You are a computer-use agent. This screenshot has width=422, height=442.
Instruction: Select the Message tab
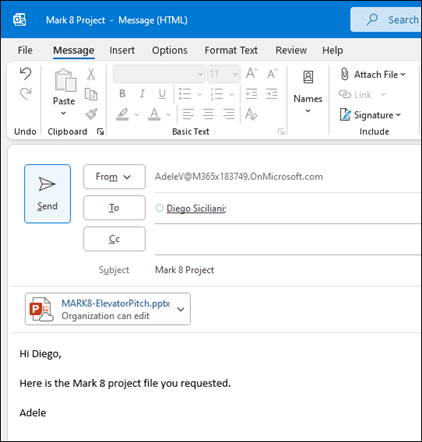pos(74,50)
